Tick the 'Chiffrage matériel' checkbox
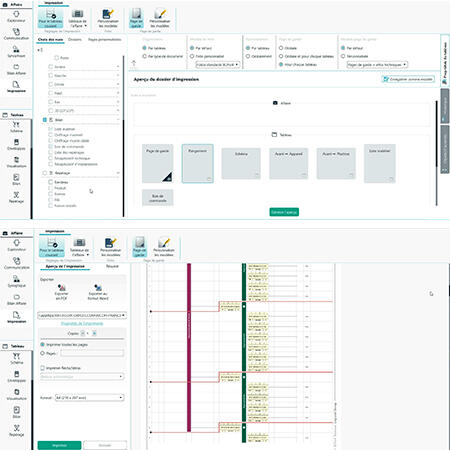 51,135
